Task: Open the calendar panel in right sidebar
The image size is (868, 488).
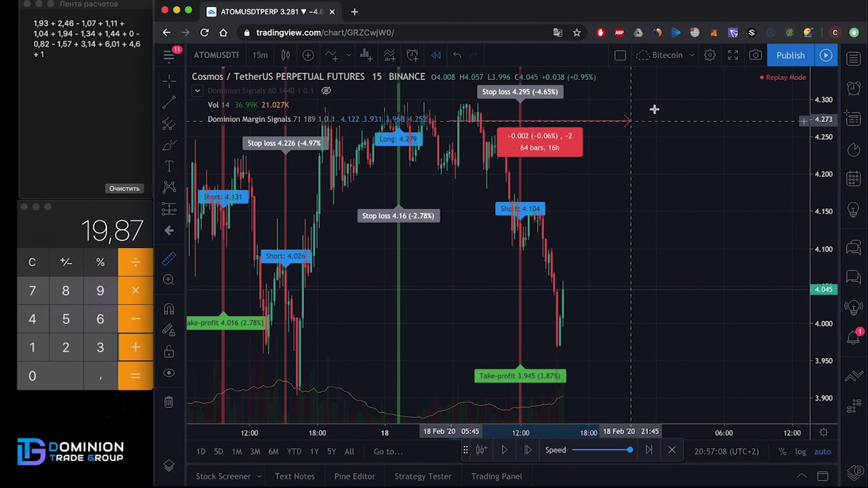Action: [x=854, y=179]
